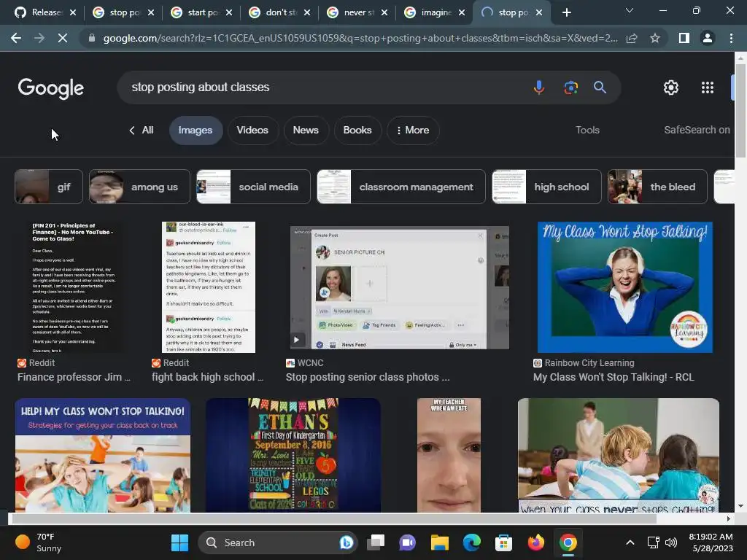The height and width of the screenshot is (560, 747).
Task: Open Chrome three-dot menu
Action: click(731, 38)
